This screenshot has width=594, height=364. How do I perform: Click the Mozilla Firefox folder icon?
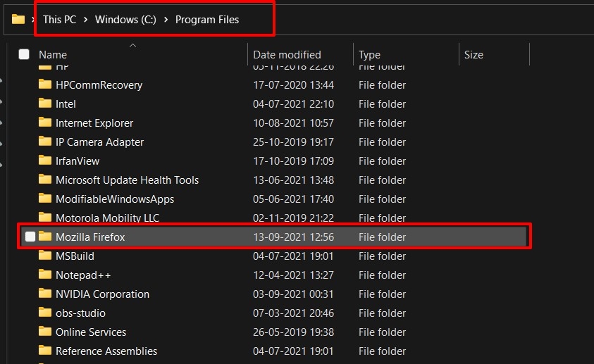(45, 237)
